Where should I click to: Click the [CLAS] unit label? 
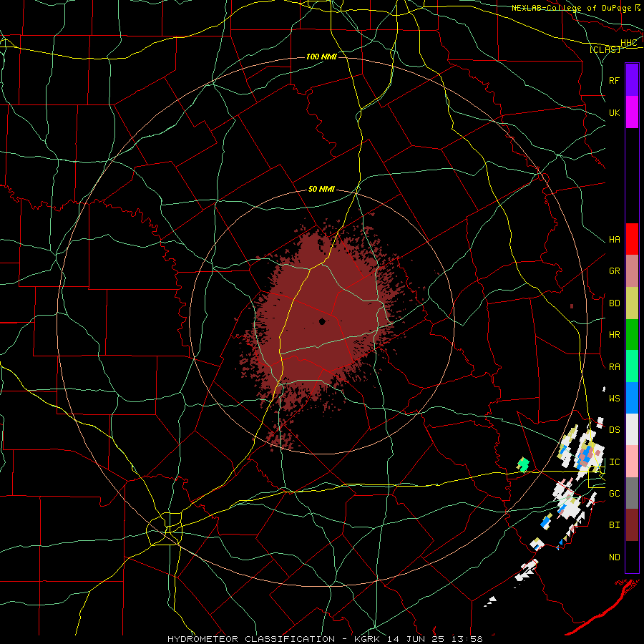coord(605,50)
